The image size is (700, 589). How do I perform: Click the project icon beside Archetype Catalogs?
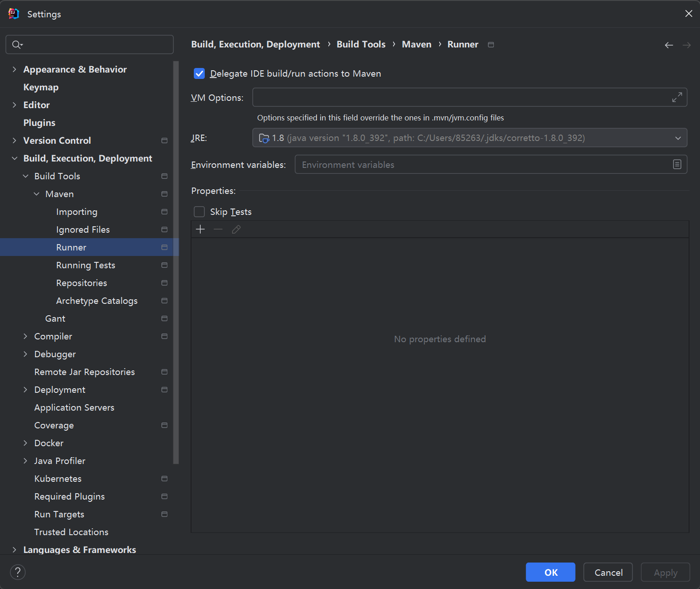164,301
